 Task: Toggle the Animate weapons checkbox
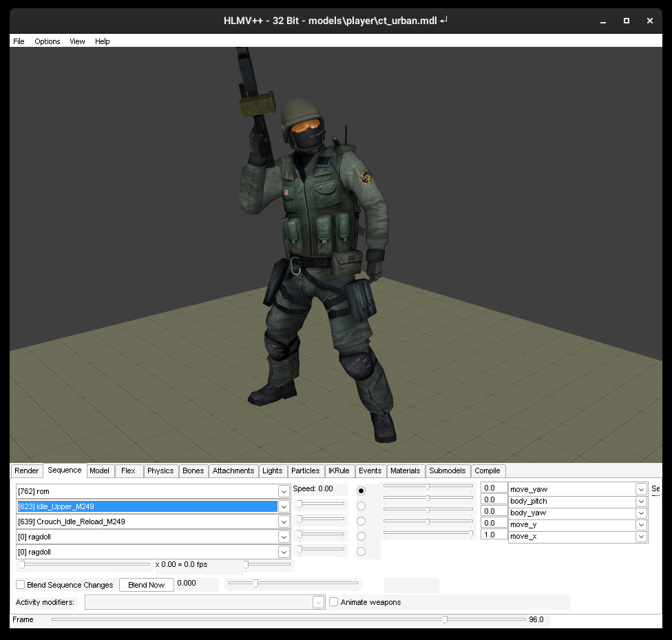(333, 601)
